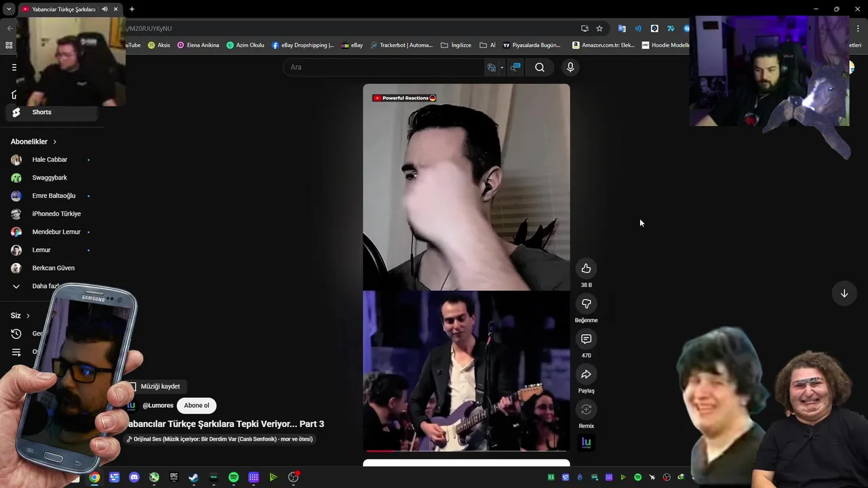Mute the tab via speaker icon
The width and height of the screenshot is (868, 488).
pyautogui.click(x=104, y=9)
